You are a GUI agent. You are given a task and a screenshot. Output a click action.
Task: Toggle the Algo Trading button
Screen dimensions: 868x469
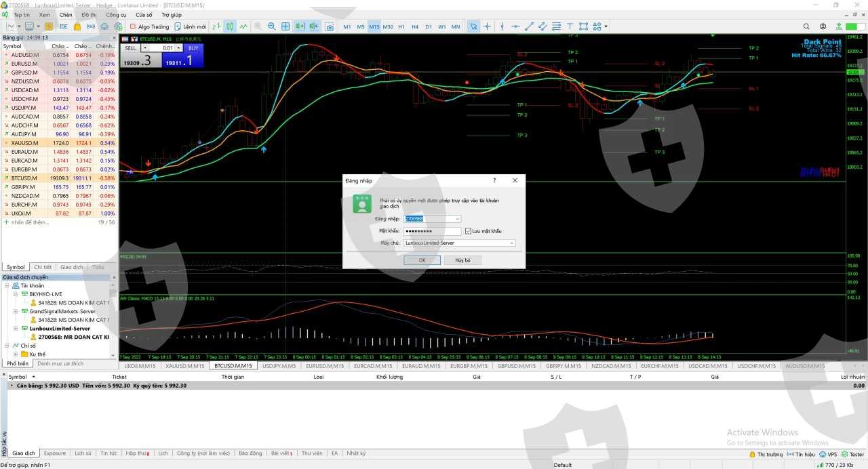pyautogui.click(x=149, y=26)
